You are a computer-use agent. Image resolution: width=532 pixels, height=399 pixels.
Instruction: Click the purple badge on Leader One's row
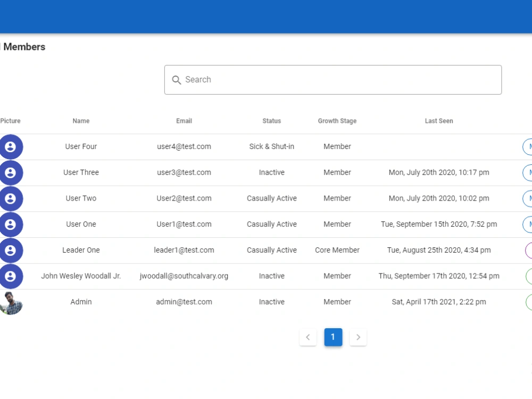[528, 250]
